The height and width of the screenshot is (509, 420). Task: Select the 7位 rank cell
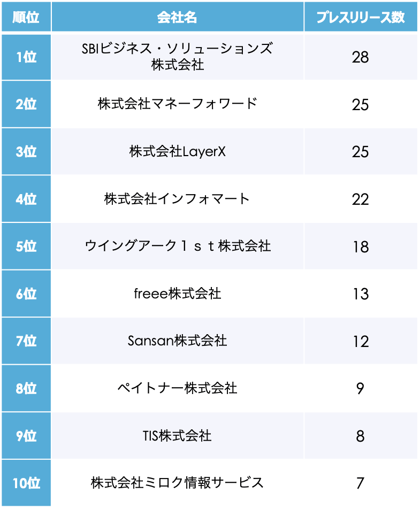[26, 341]
